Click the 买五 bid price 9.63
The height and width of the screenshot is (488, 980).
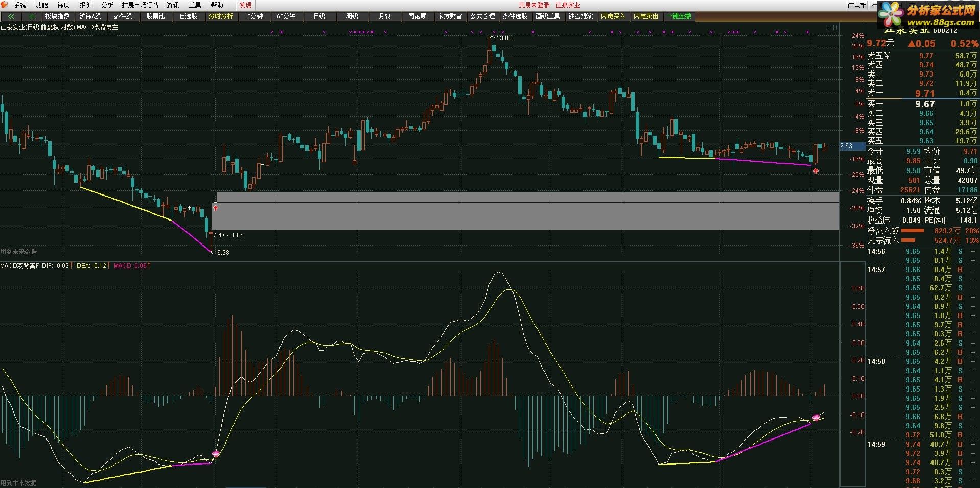[926, 141]
